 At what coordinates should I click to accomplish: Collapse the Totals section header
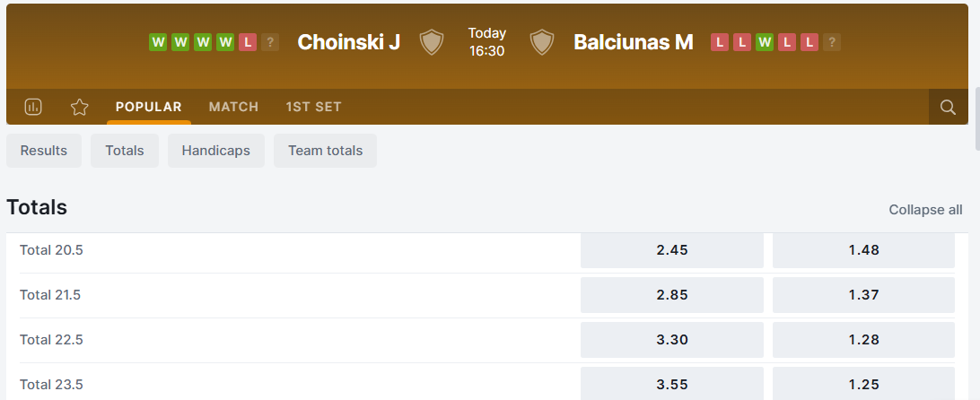coord(37,208)
